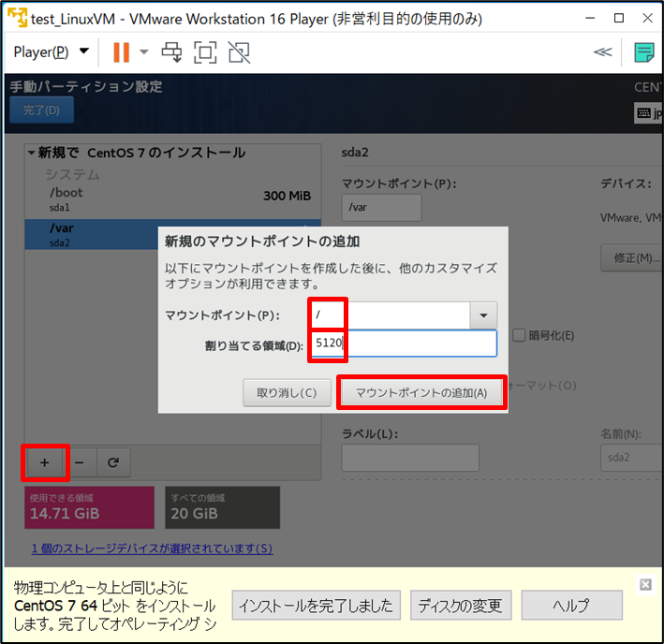This screenshot has height=644, width=664.
Task: Click ディスクの変更 button
Action: [461, 606]
